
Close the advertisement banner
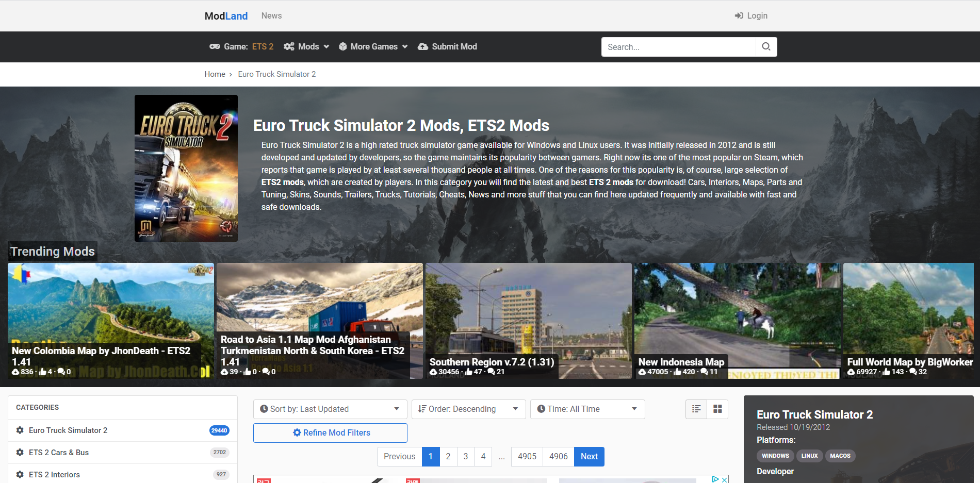pyautogui.click(x=725, y=479)
